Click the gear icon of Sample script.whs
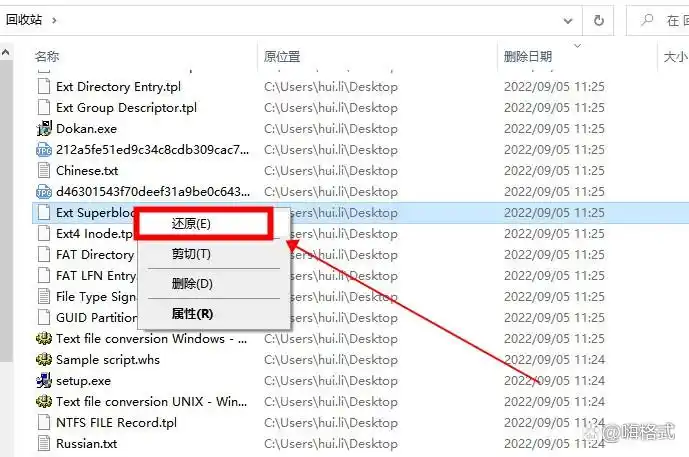The width and height of the screenshot is (689, 457). pyautogui.click(x=44, y=360)
